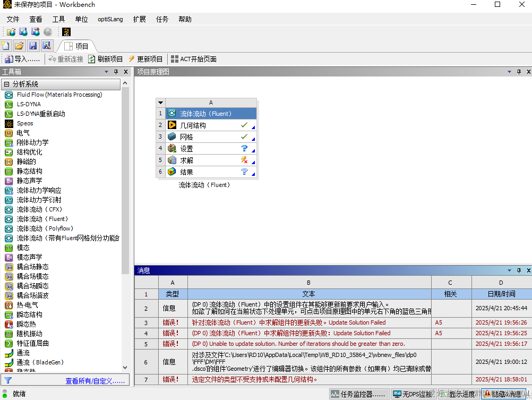Screen dimensions: 532x400
Task: Click the save-as icon beside floppy
Action: tap(47, 46)
